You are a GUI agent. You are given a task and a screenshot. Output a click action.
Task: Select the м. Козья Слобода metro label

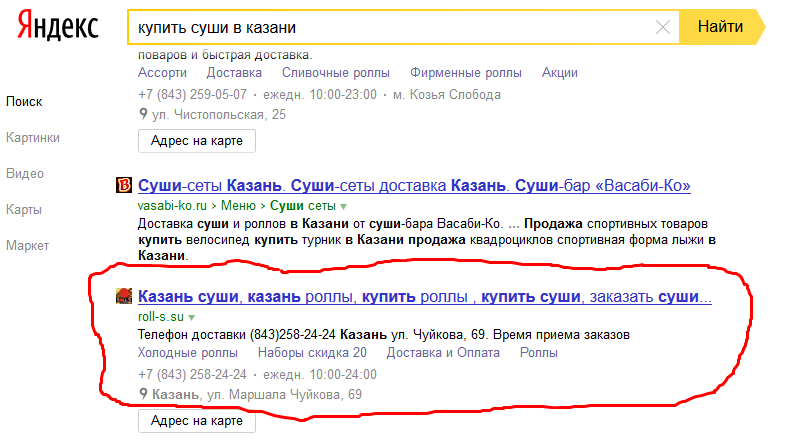click(x=447, y=95)
